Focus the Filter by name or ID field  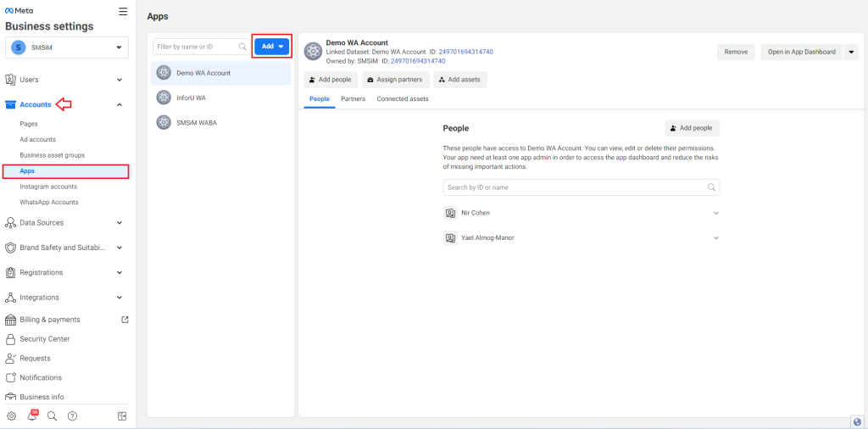pos(202,47)
